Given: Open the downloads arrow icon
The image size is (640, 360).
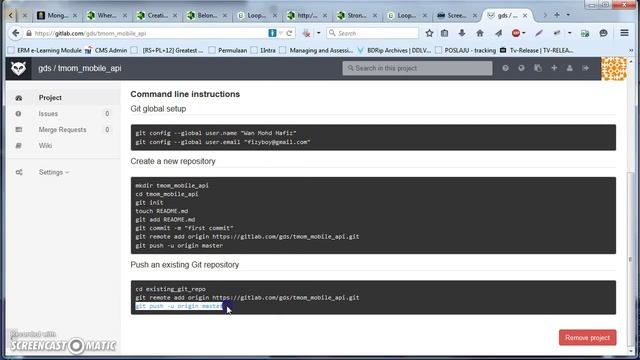Looking at the screenshot, I should coord(462,33).
